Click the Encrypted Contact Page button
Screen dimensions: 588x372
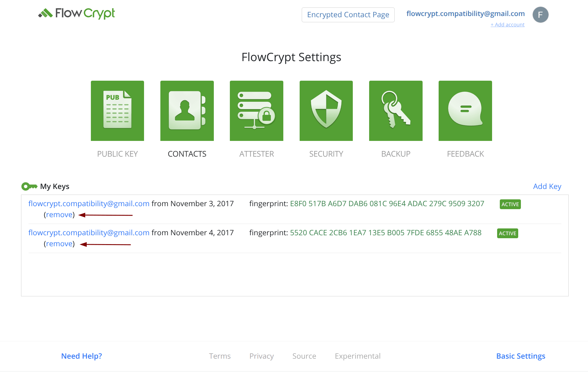point(348,15)
